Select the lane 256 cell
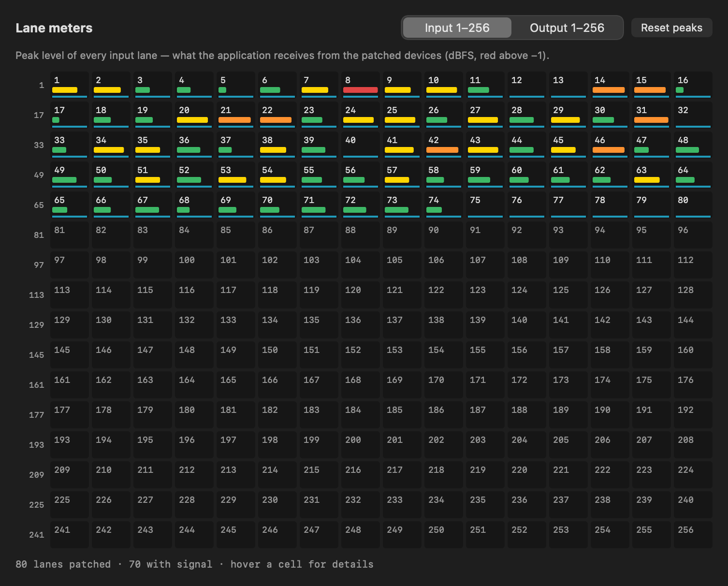This screenshot has width=728, height=586. (693, 535)
